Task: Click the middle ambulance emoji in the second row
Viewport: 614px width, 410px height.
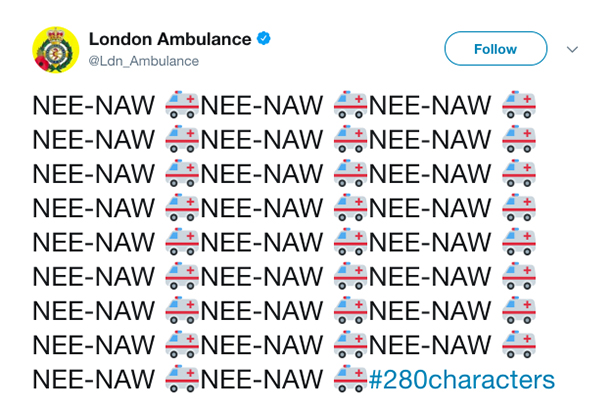Action: [x=350, y=139]
